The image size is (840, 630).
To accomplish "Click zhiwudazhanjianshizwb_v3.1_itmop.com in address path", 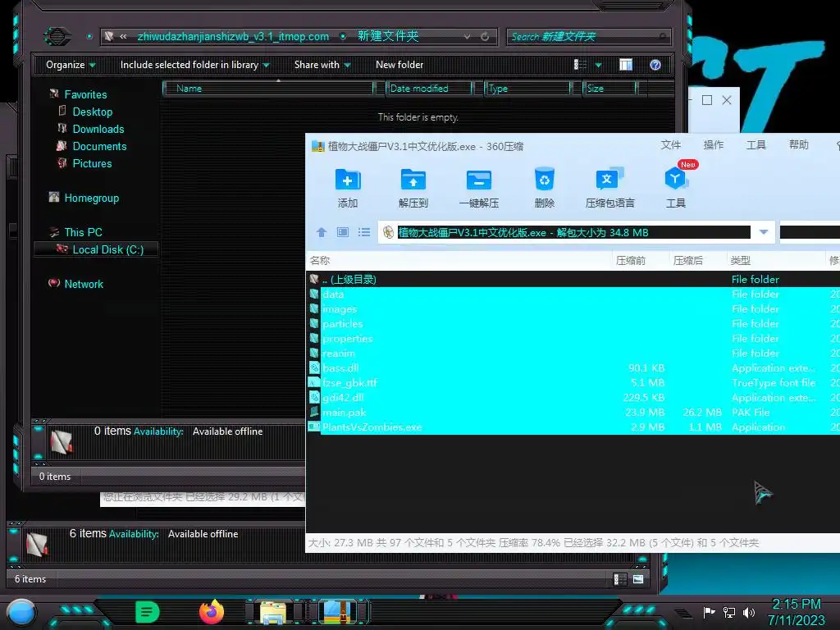I will [233, 36].
